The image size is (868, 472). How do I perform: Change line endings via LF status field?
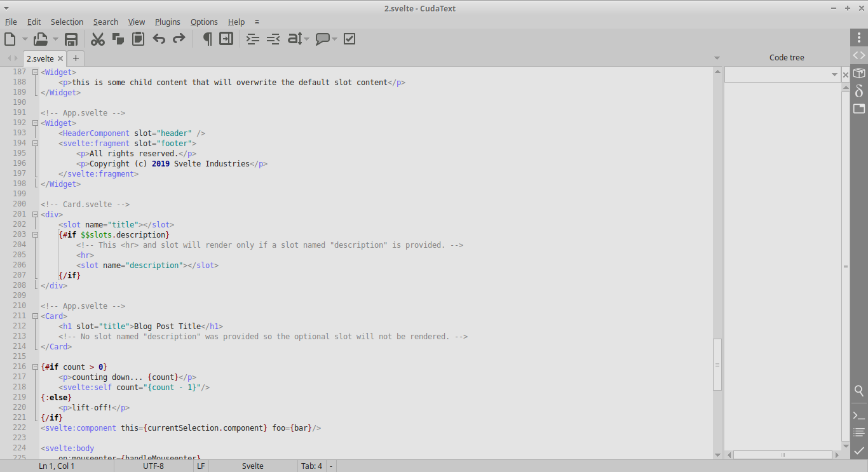201,466
